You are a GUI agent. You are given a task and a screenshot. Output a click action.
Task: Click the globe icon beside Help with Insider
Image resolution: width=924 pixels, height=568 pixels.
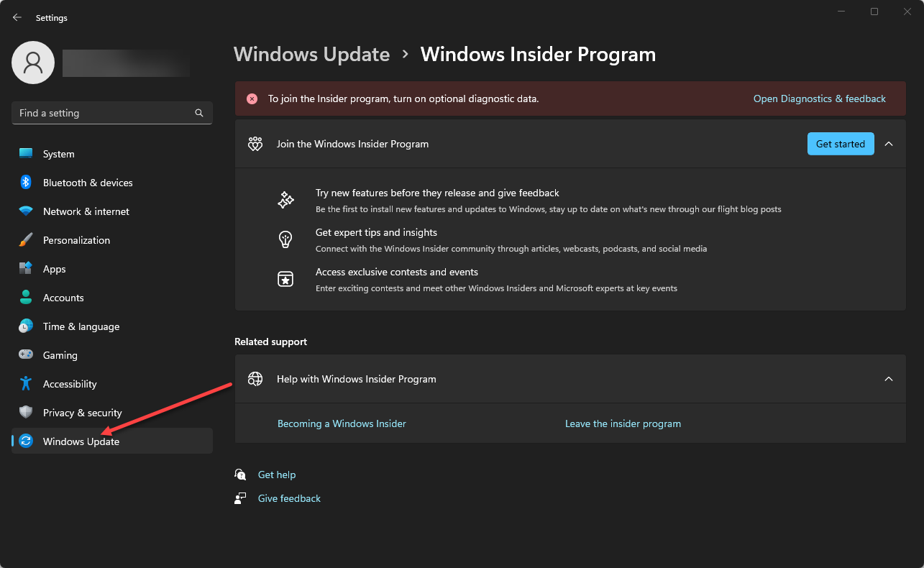255,379
